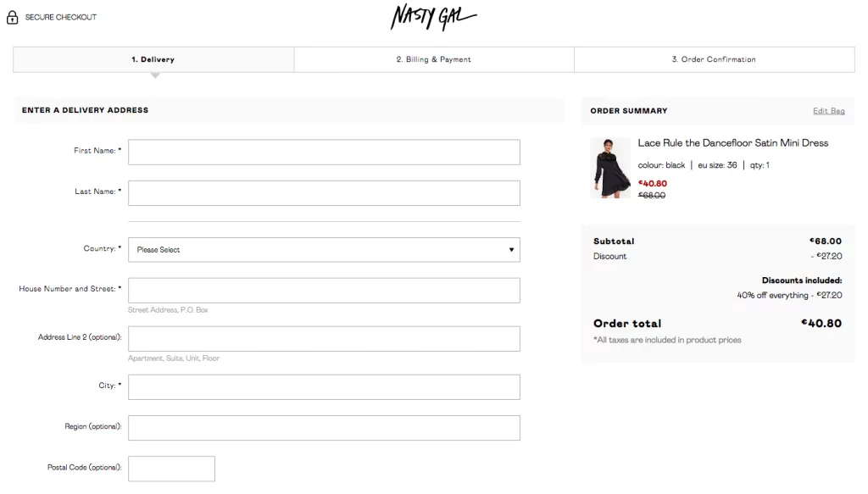
Task: Click into the Last Name field
Action: (323, 193)
